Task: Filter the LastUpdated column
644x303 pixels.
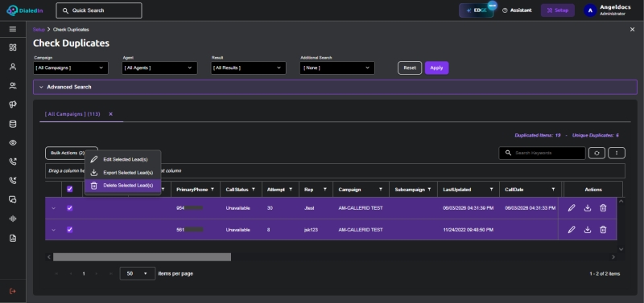Action: tap(491, 190)
